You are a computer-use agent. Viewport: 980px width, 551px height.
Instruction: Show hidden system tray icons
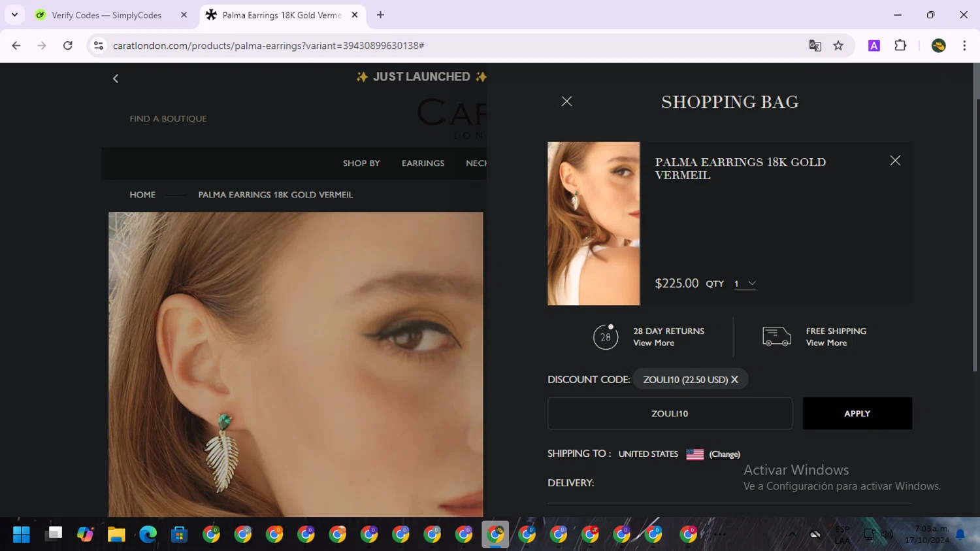tap(792, 535)
